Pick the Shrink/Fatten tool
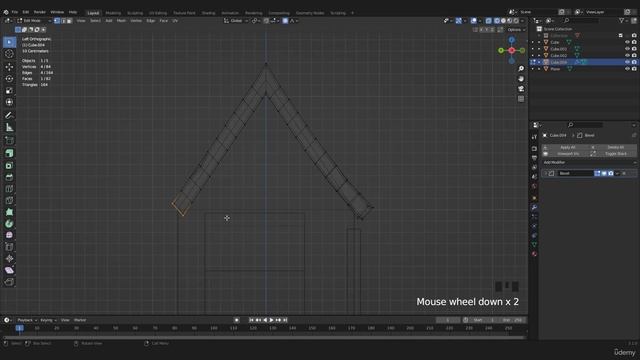 [x=9, y=258]
